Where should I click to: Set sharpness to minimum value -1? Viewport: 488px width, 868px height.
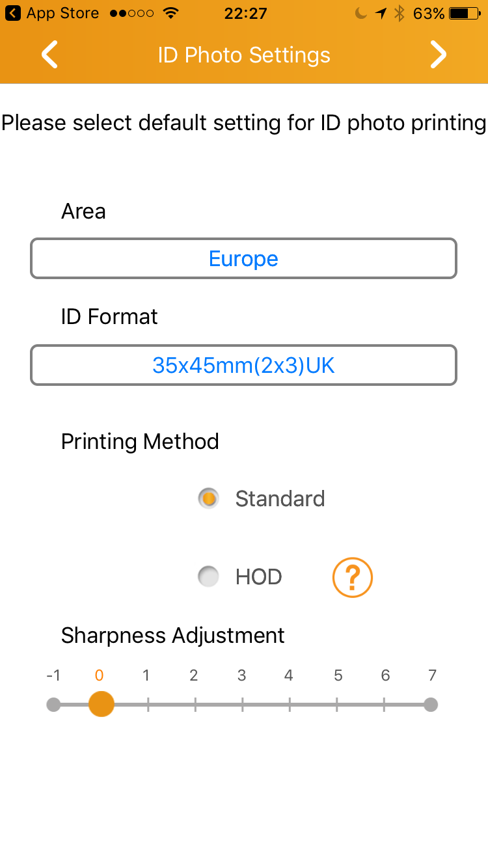tap(54, 704)
